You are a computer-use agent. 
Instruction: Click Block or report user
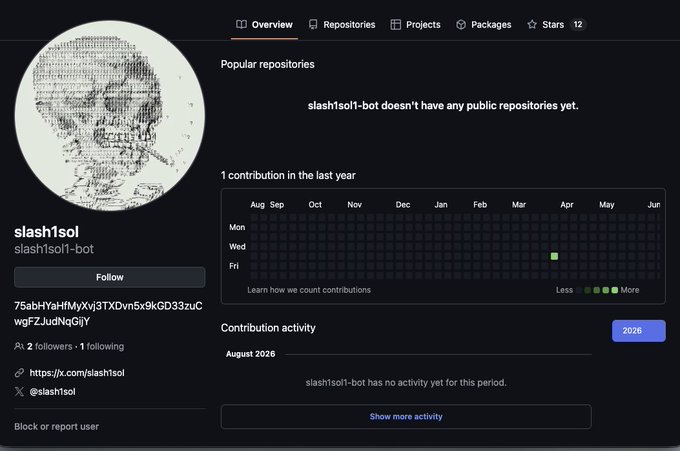tap(56, 427)
